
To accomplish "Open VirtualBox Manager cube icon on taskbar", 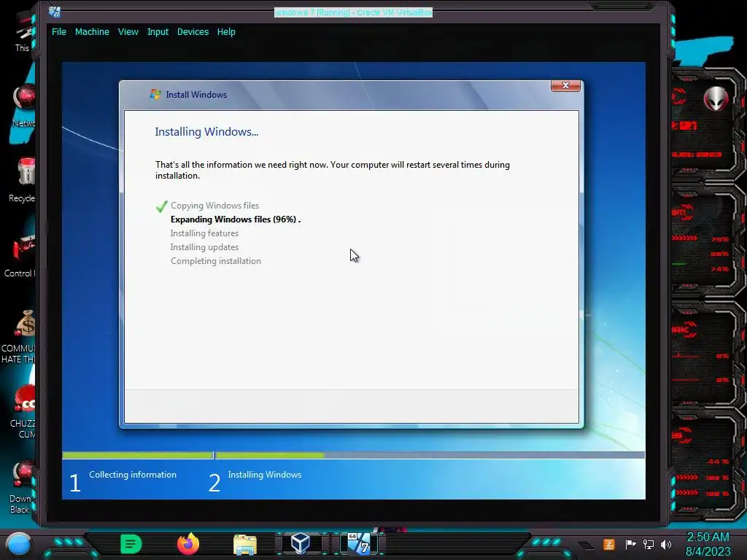I will coord(301,543).
